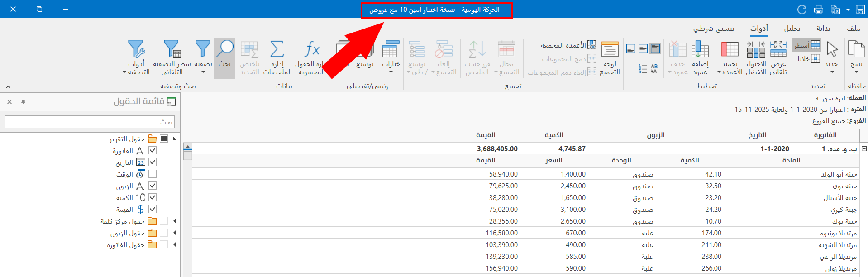868x277 pixels.
Task: Open the conditional formatting (تنسيق شرطي) tab
Action: tap(714, 29)
